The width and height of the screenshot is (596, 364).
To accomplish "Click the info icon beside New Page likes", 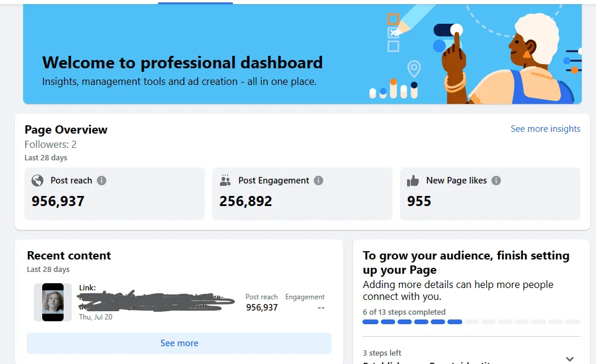I will (x=496, y=181).
